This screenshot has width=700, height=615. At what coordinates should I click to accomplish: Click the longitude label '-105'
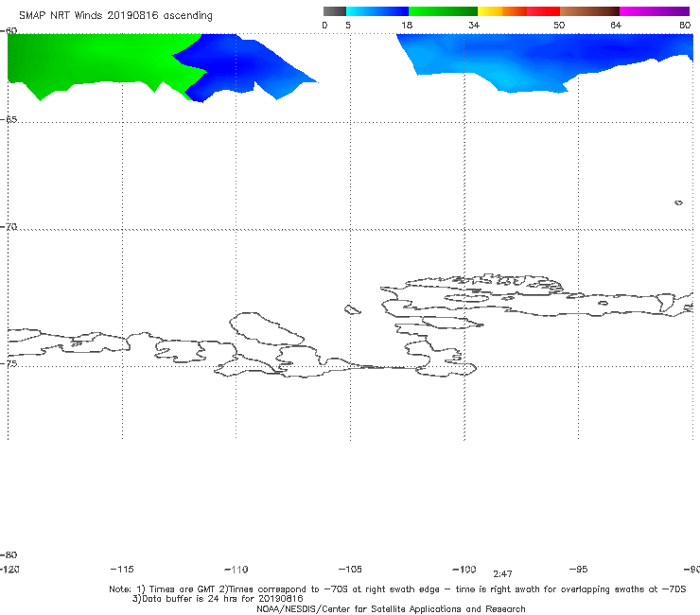coord(350,570)
